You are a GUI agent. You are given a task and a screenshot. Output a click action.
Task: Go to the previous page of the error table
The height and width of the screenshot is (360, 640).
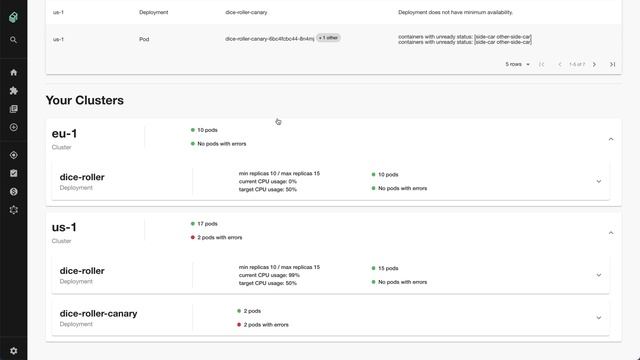click(x=560, y=64)
